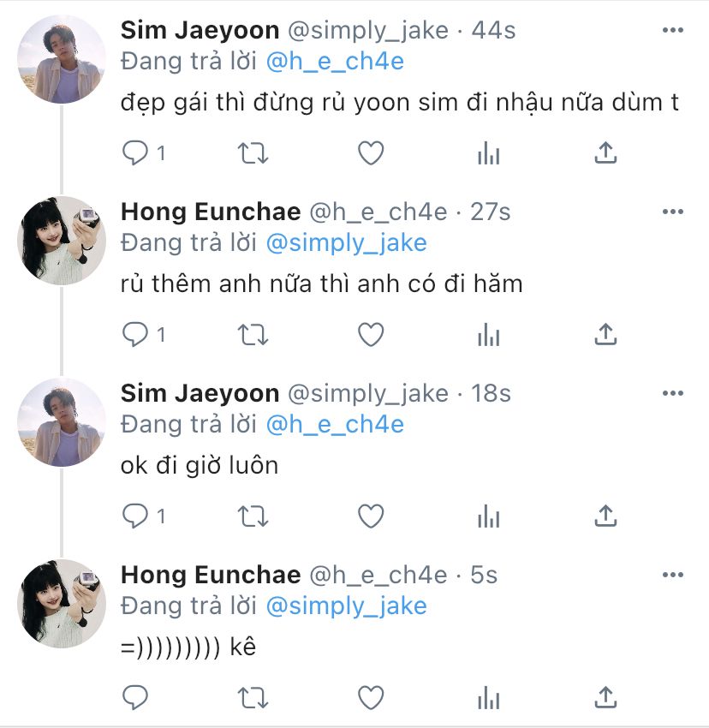Like the 'ok đi giờ luôn' tweet

pyautogui.click(x=370, y=516)
